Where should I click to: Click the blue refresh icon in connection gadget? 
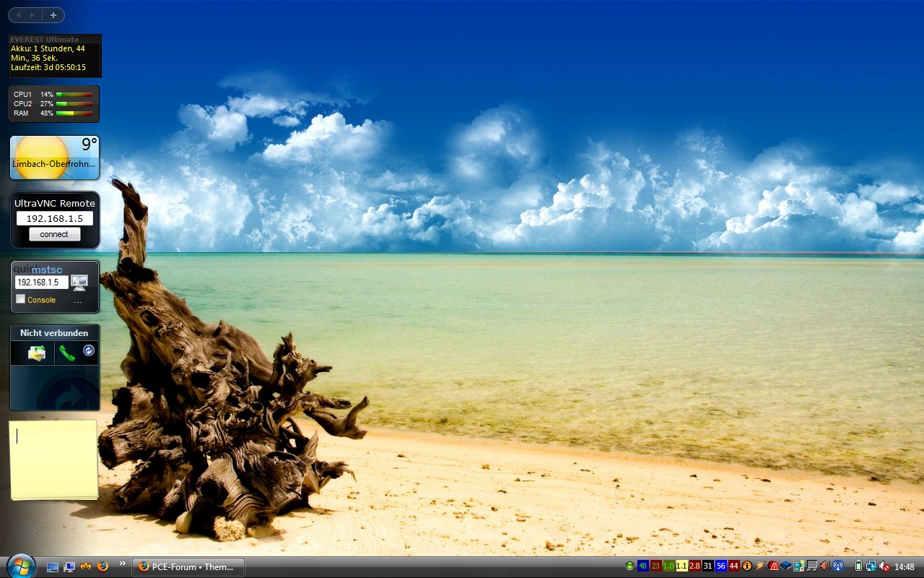coord(89,350)
